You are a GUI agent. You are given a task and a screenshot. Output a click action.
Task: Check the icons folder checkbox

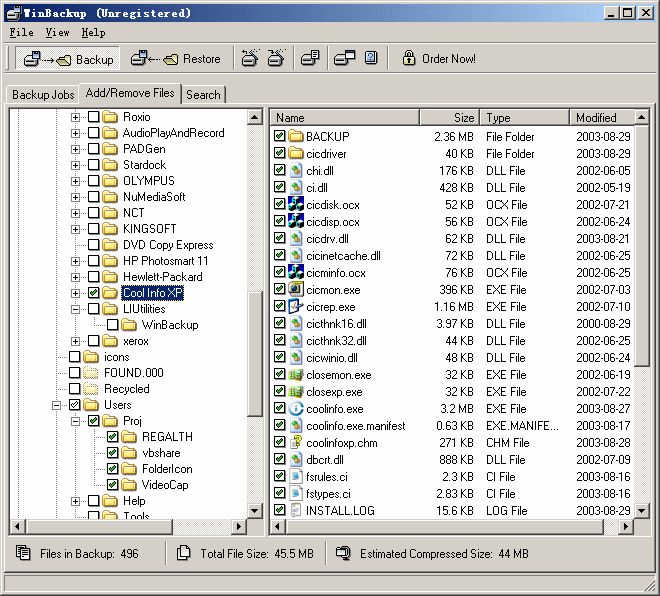[x=75, y=357]
